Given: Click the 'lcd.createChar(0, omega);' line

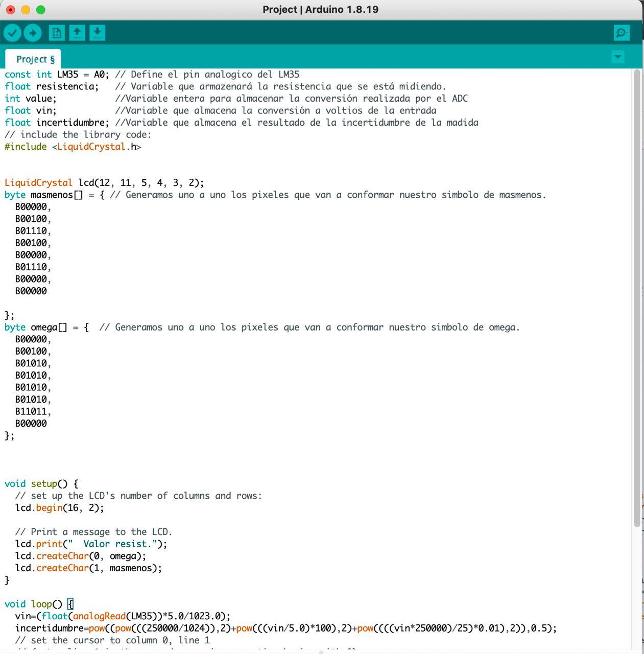Looking at the screenshot, I should tap(81, 556).
